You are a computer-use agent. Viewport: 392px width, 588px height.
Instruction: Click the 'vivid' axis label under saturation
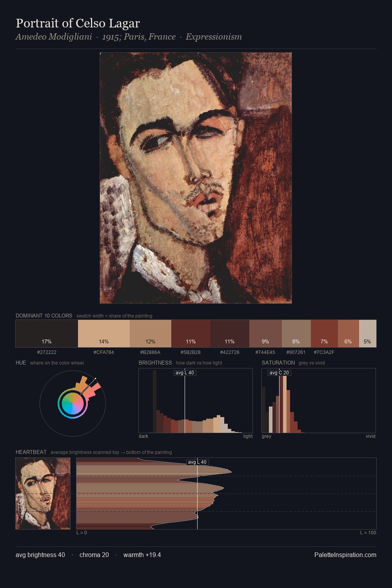(x=370, y=436)
